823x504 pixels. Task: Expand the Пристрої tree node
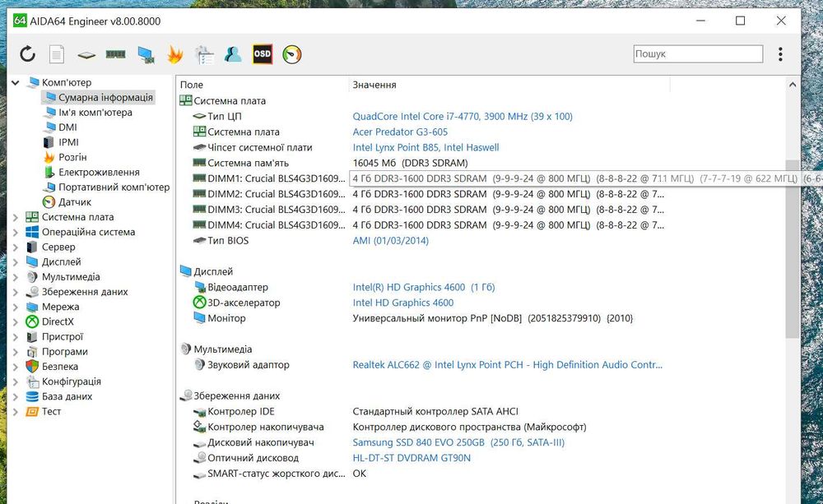tap(15, 337)
